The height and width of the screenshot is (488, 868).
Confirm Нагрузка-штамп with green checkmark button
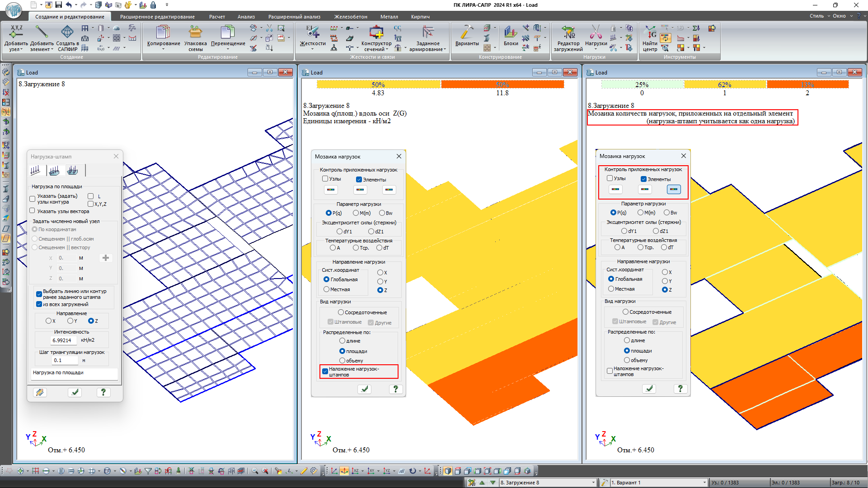coord(75,392)
